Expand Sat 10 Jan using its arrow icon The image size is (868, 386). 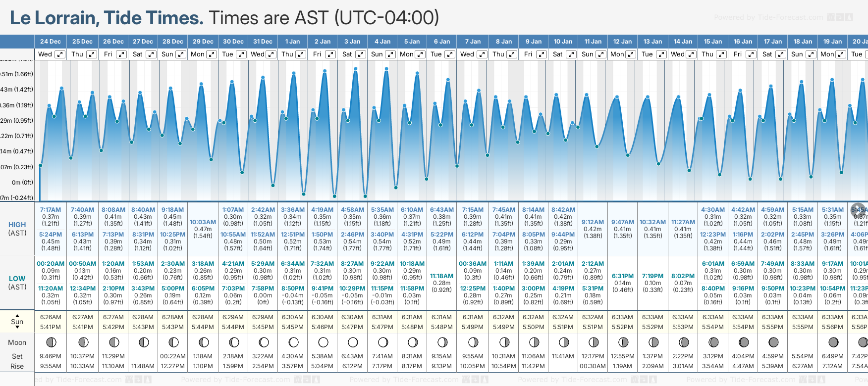571,54
